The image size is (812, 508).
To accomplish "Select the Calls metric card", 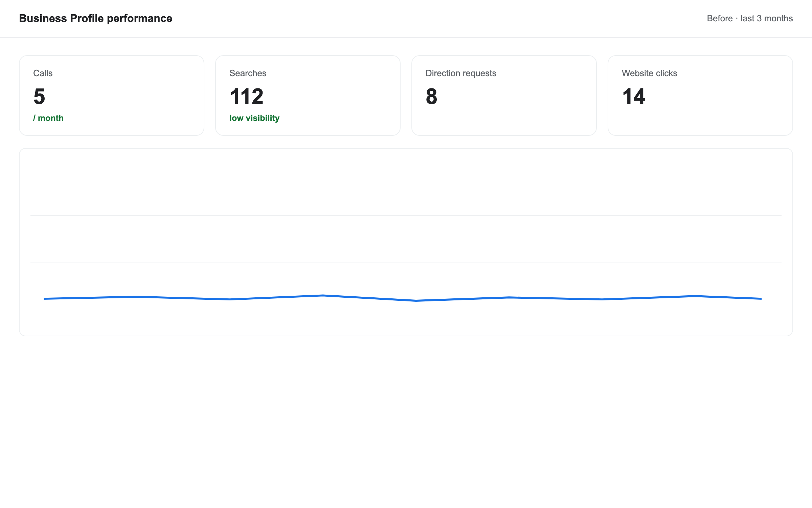I will click(112, 96).
